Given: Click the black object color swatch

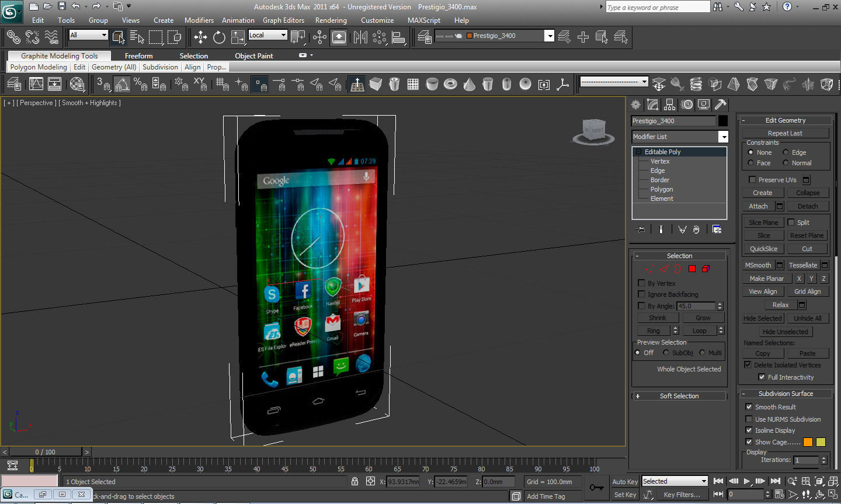Looking at the screenshot, I should [723, 121].
